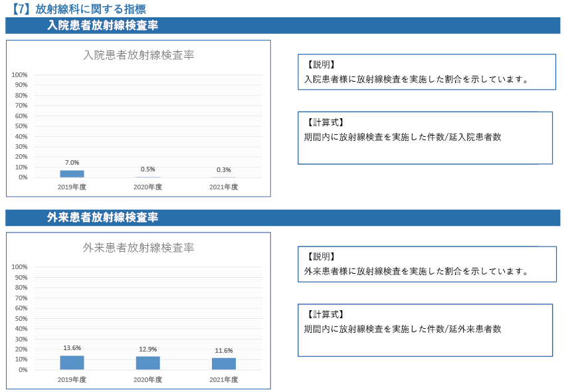Click the 100% axis label in inpatient chart
The height and width of the screenshot is (392, 566).
tap(19, 74)
